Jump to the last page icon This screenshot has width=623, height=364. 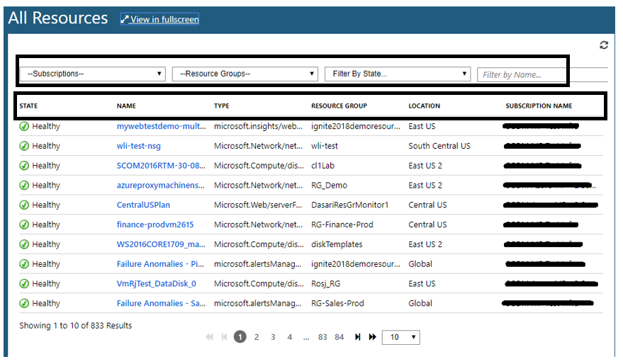372,337
